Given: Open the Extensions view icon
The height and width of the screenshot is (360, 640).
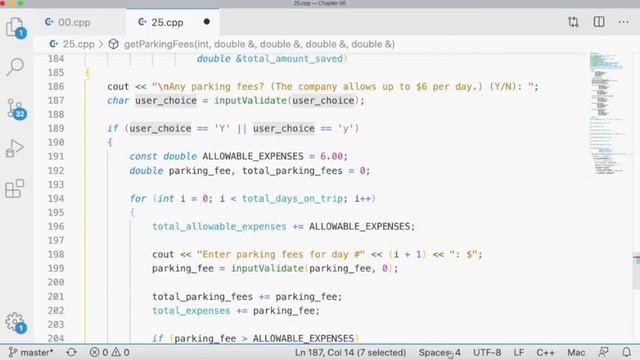Looking at the screenshot, I should tap(15, 188).
